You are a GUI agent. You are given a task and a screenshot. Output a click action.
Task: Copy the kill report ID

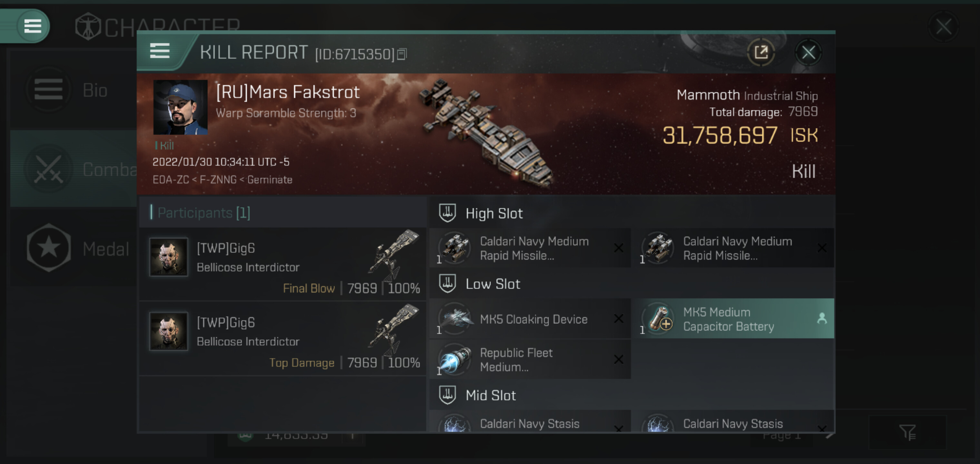click(402, 54)
